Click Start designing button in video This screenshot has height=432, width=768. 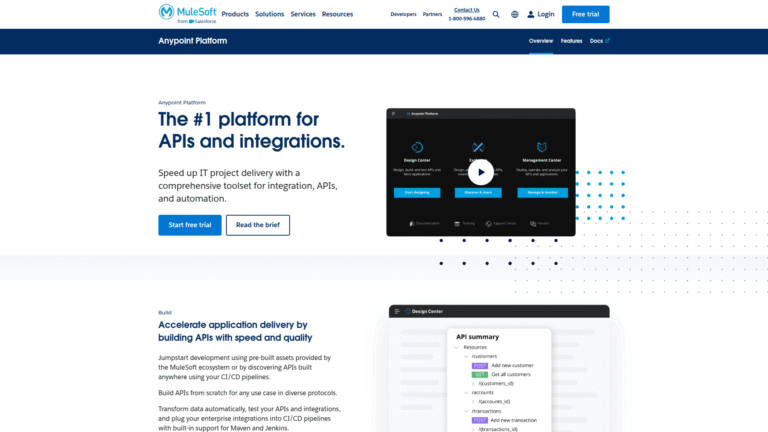[417, 192]
